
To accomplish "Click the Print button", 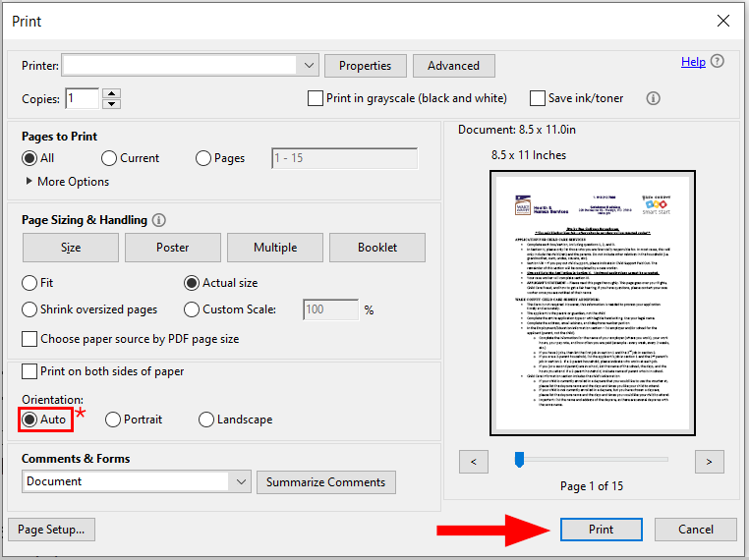I will coord(601,530).
